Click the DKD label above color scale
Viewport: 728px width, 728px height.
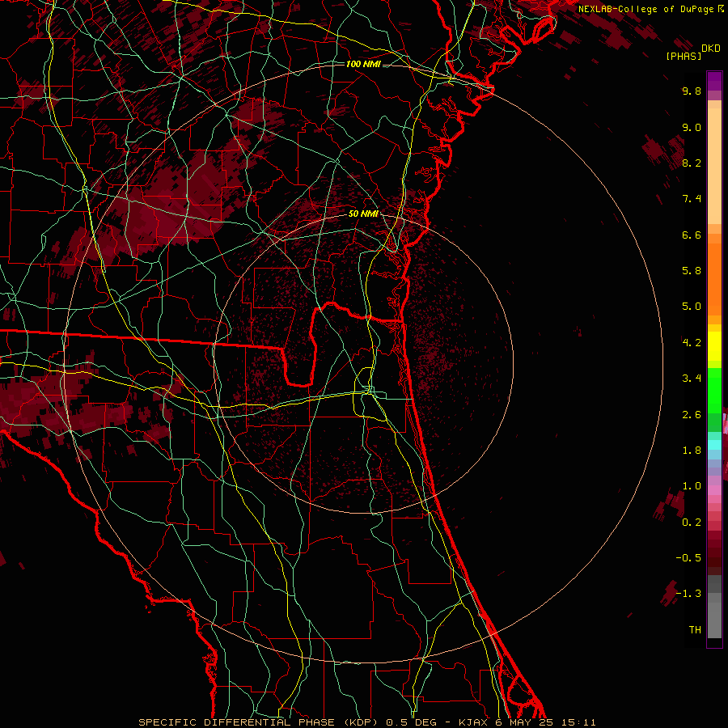[710, 49]
